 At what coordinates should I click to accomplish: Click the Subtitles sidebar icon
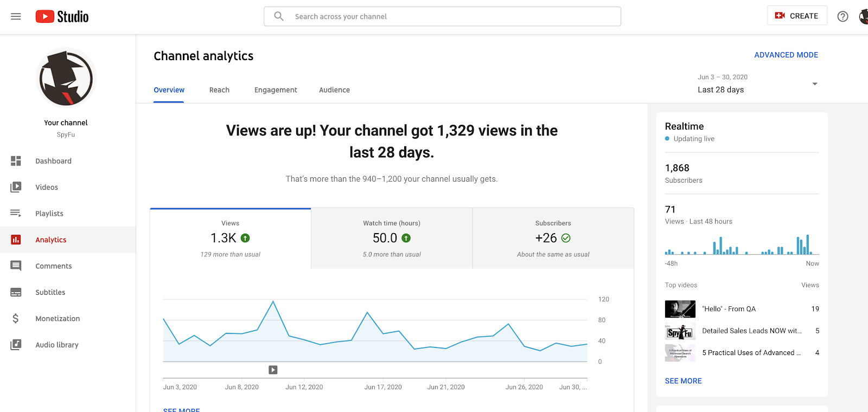16,292
